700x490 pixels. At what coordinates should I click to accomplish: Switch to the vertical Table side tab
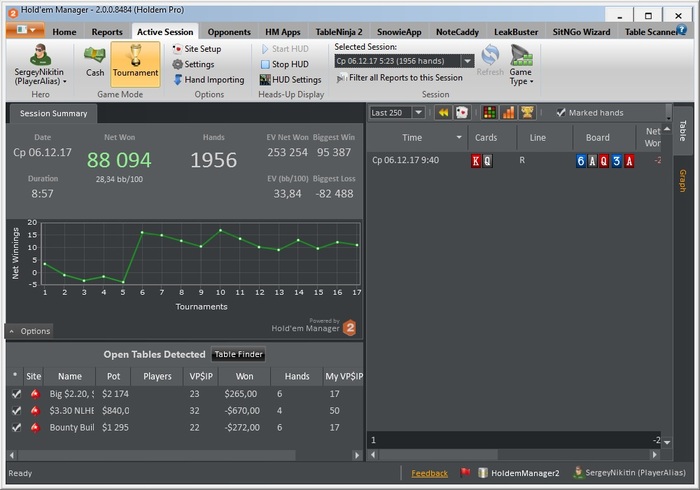[682, 131]
